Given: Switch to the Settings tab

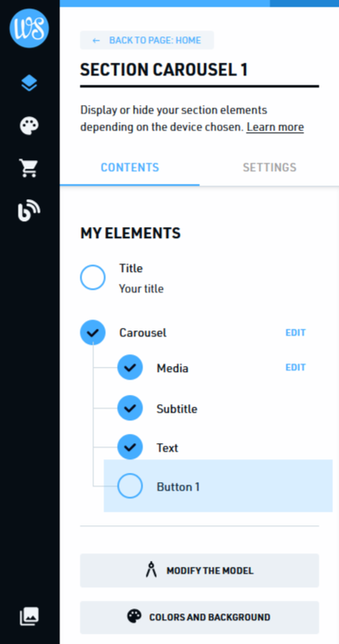Looking at the screenshot, I should (x=270, y=168).
